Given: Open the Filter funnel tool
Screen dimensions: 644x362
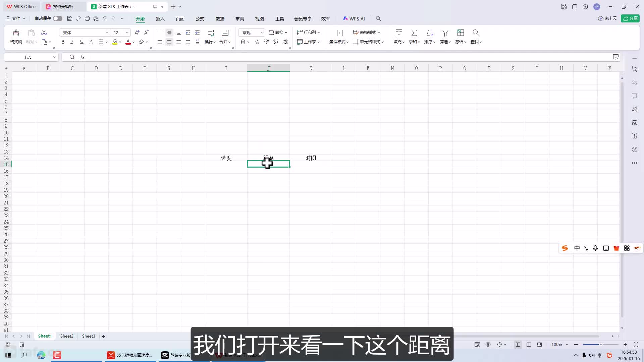Looking at the screenshot, I should 445,33.
